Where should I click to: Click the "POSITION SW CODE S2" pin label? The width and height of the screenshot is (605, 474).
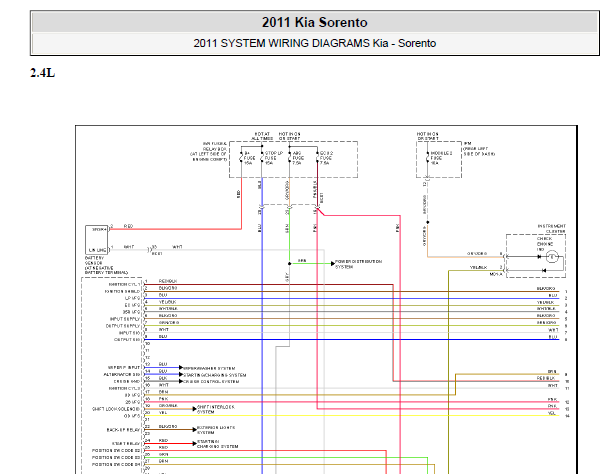[116, 450]
